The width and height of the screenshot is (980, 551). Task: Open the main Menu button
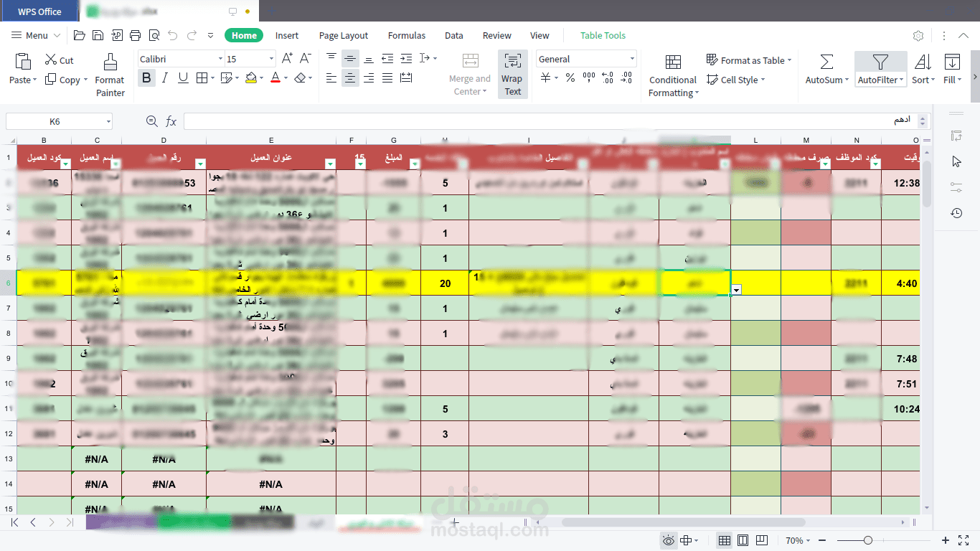[x=36, y=35]
